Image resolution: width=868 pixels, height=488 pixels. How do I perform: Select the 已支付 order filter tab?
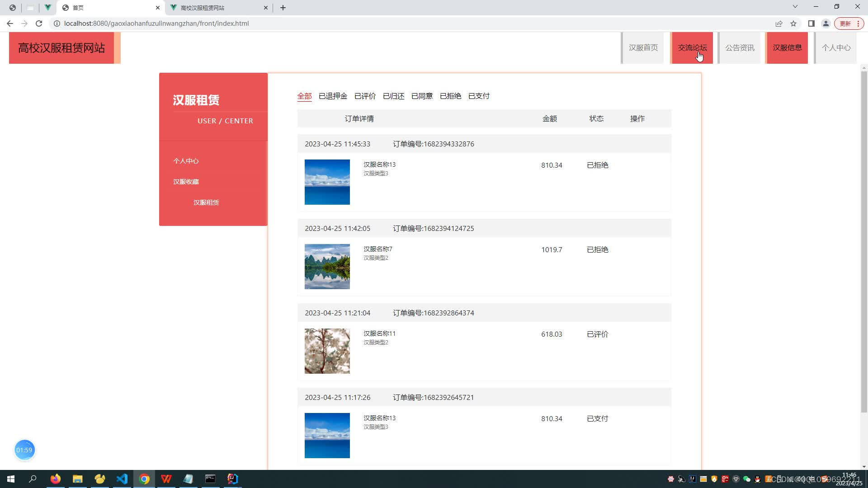tap(479, 96)
